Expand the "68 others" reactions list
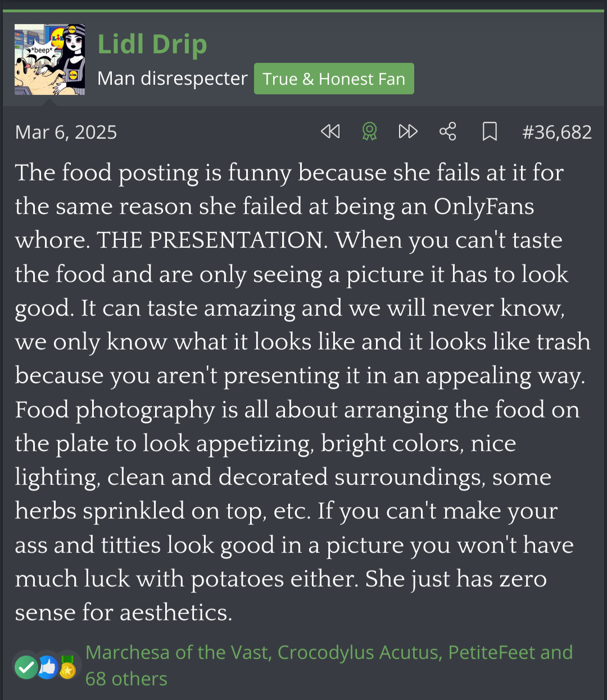607x700 pixels. [x=126, y=679]
